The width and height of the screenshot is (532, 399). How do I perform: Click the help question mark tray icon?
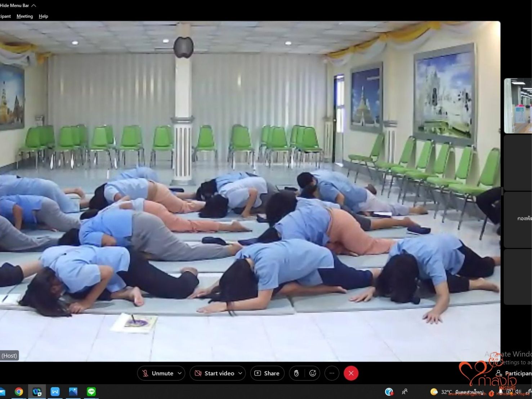click(x=389, y=392)
